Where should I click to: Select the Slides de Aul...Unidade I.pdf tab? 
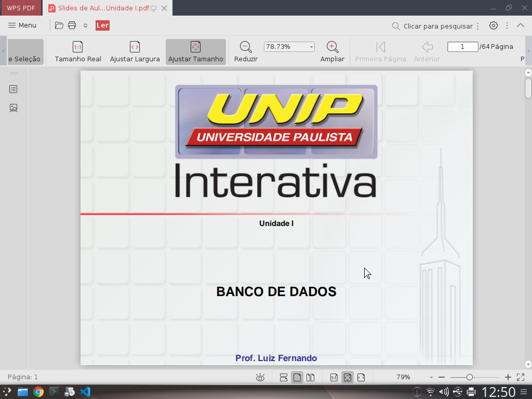point(103,8)
